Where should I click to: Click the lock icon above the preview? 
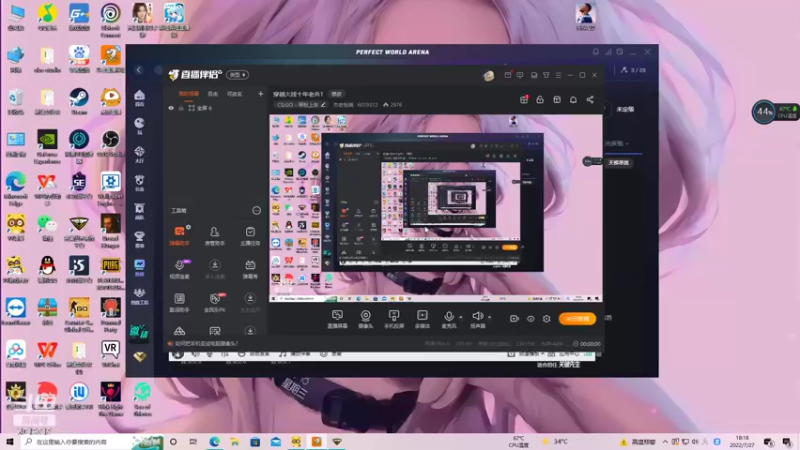(x=540, y=99)
